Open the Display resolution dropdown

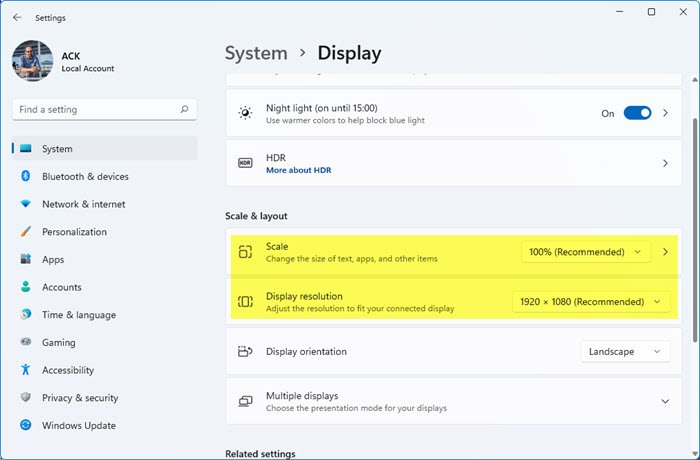coord(590,301)
